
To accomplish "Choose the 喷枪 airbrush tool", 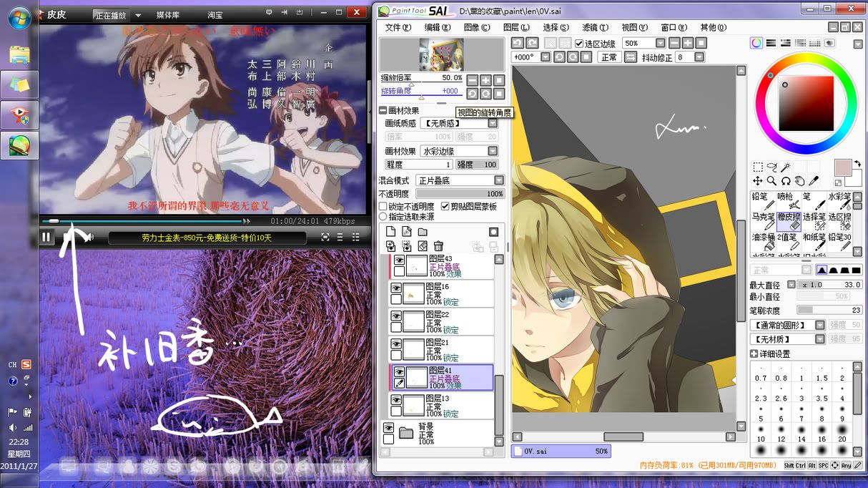I will [x=788, y=201].
